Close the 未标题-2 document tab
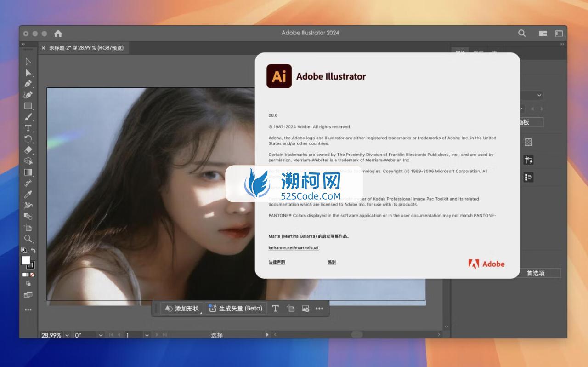The width and height of the screenshot is (588, 367). 43,48
